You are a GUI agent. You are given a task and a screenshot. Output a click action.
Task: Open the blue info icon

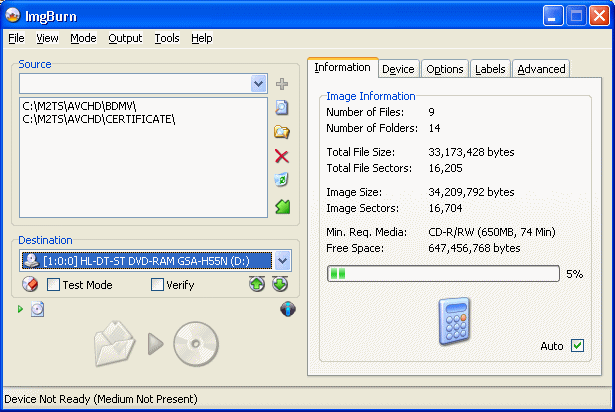point(288,309)
